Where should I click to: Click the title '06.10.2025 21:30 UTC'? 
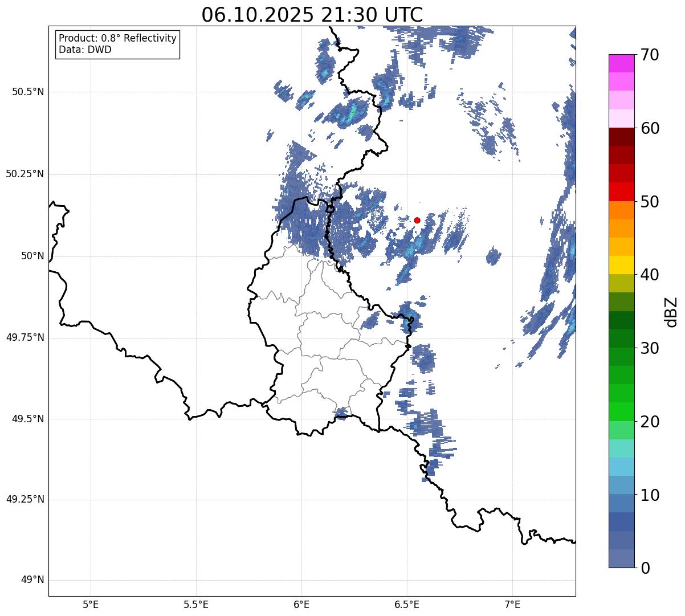pyautogui.click(x=312, y=14)
